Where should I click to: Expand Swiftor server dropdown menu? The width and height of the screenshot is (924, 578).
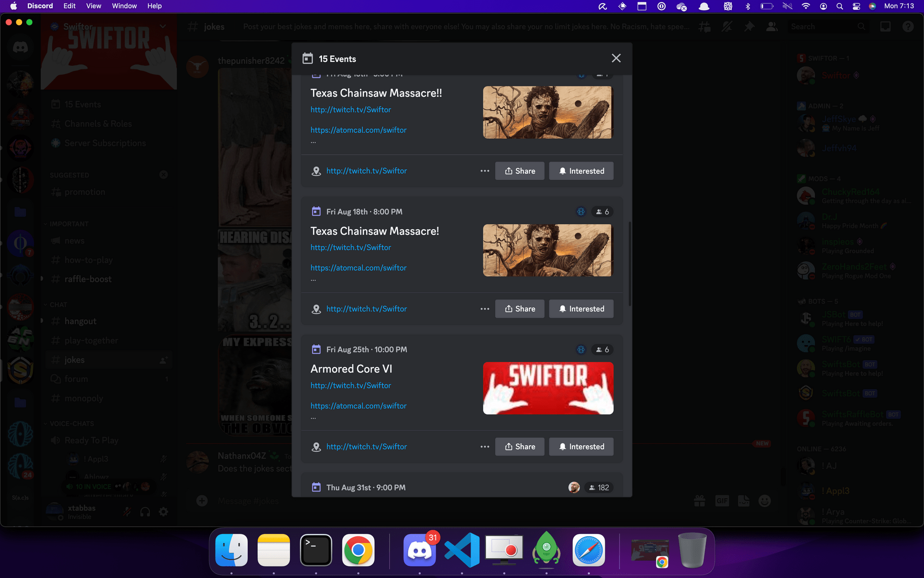[x=163, y=26]
